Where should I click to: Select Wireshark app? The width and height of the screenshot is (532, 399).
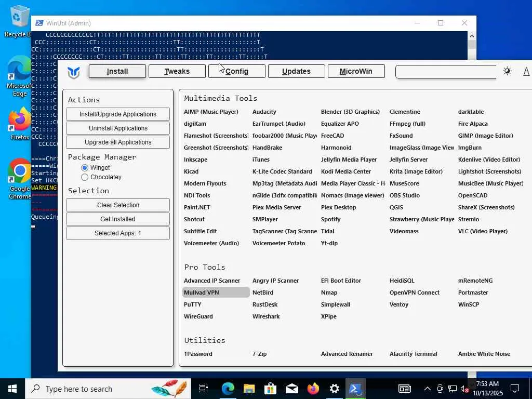(x=266, y=316)
